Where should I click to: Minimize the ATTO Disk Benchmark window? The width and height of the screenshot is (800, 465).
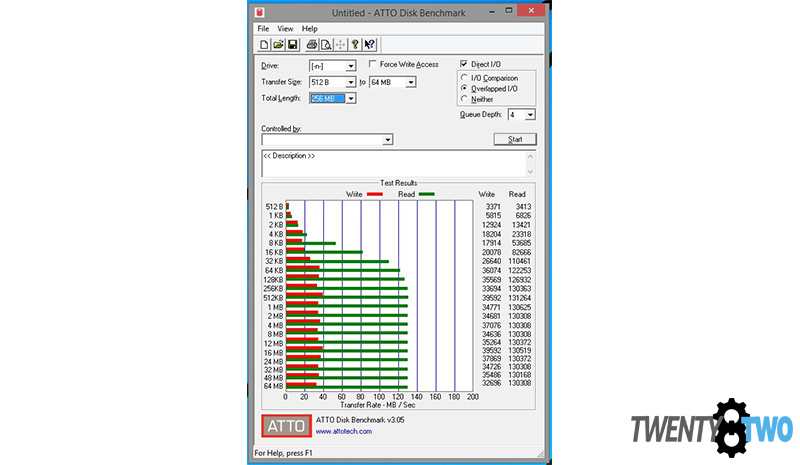tap(492, 11)
